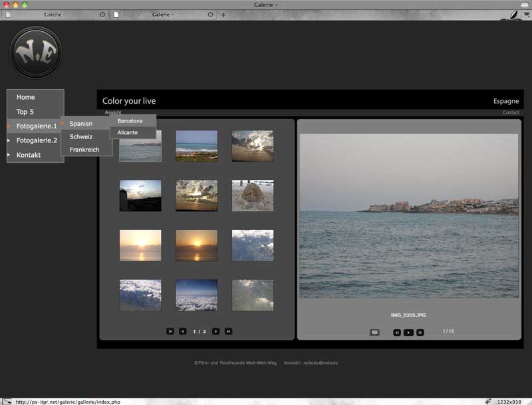Open the dark silhouette sky thumbnail
This screenshot has width=532, height=405.
tap(140, 196)
